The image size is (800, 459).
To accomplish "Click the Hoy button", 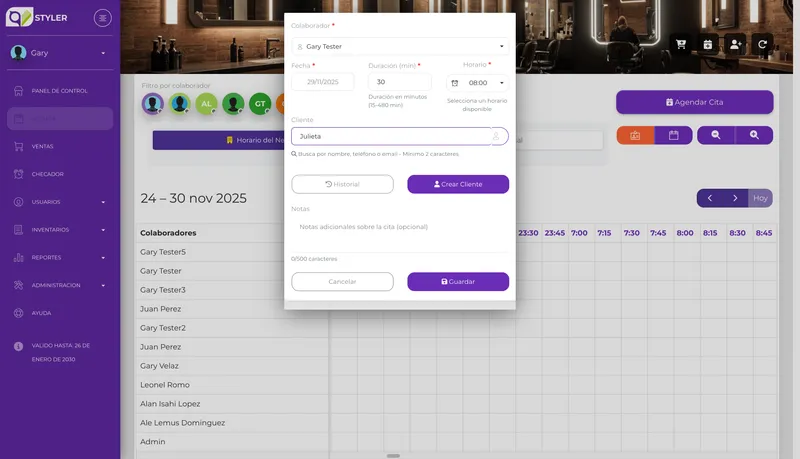I will point(760,198).
